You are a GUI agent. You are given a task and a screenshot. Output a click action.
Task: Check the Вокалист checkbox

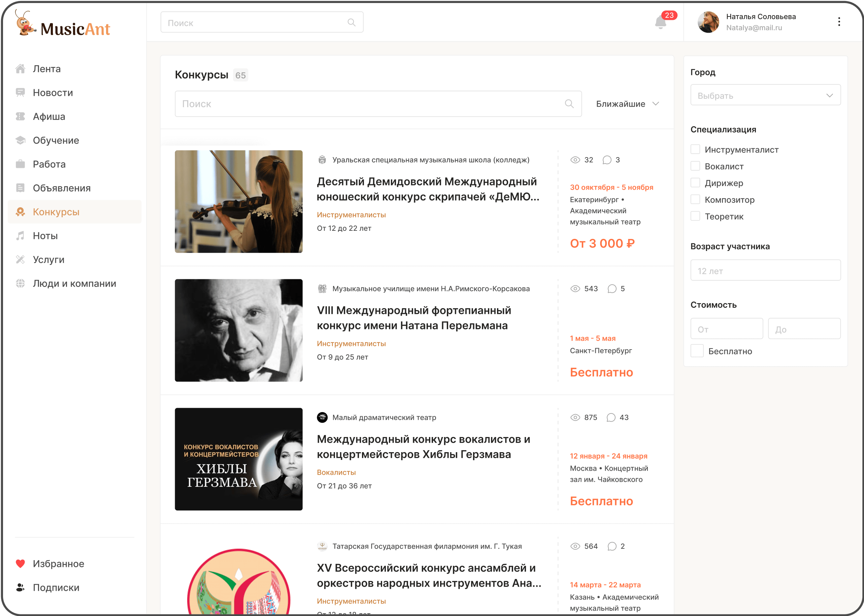coord(695,166)
